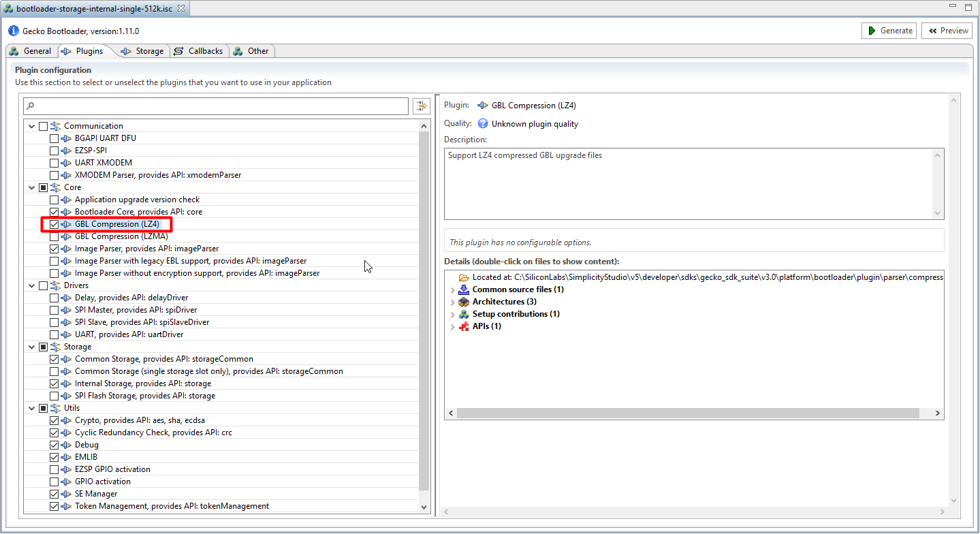Enable the BGAPI UART DFU checkbox
This screenshot has width=980, height=534.
pos(54,138)
